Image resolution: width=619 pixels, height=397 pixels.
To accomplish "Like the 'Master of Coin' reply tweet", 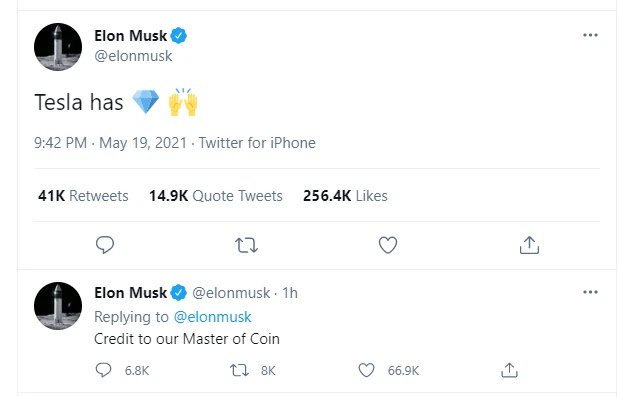I will pyautogui.click(x=366, y=370).
